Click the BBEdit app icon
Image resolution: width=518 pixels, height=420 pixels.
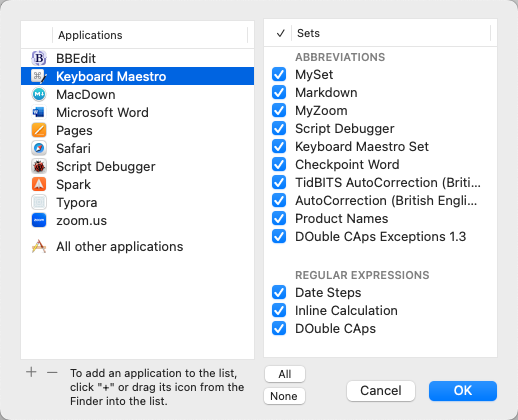pos(39,58)
